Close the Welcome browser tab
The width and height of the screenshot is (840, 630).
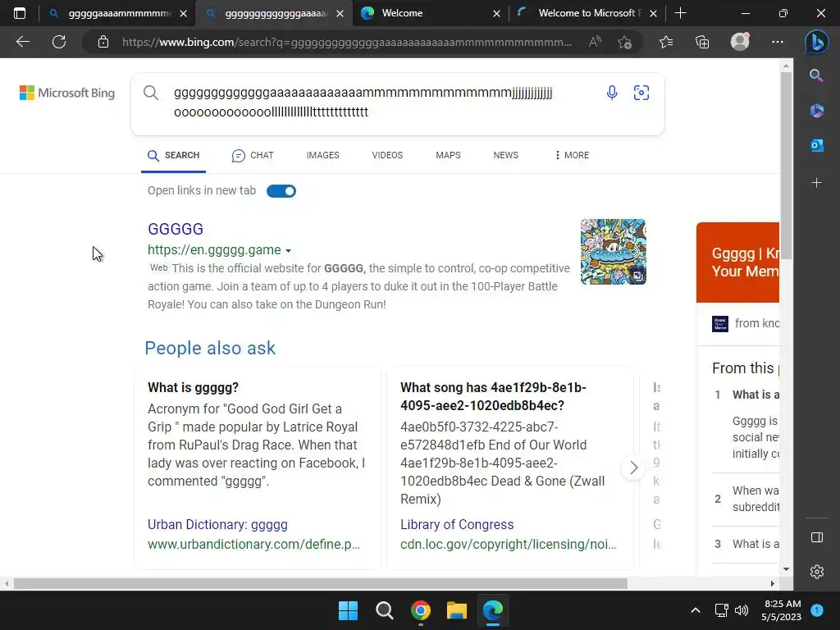[496, 13]
